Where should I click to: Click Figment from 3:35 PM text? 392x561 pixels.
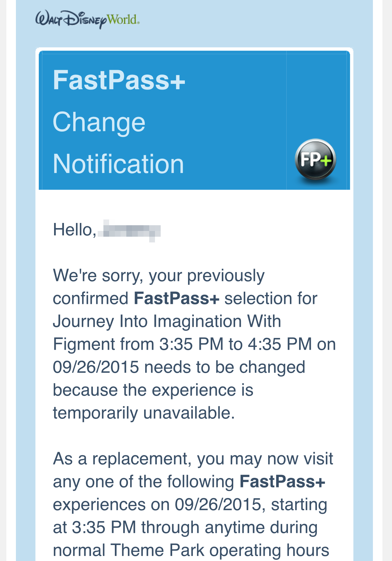point(138,344)
